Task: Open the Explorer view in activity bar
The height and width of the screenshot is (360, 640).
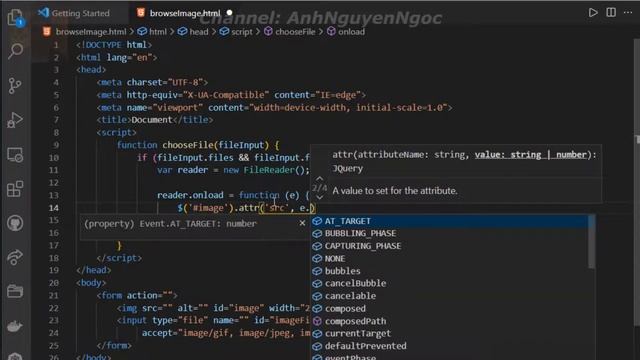Action: 16,18
